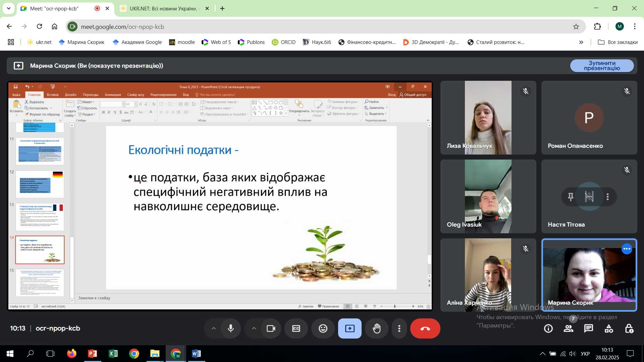Click the Что вы хотите сделать search field
Image resolution: width=644 pixels, height=362 pixels.
coord(217,95)
